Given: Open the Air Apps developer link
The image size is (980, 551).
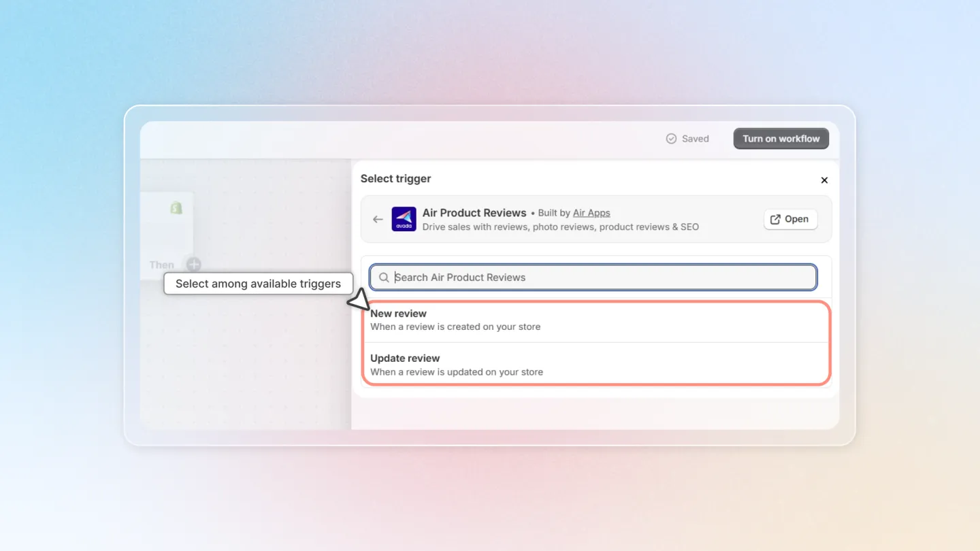Looking at the screenshot, I should coord(591,213).
